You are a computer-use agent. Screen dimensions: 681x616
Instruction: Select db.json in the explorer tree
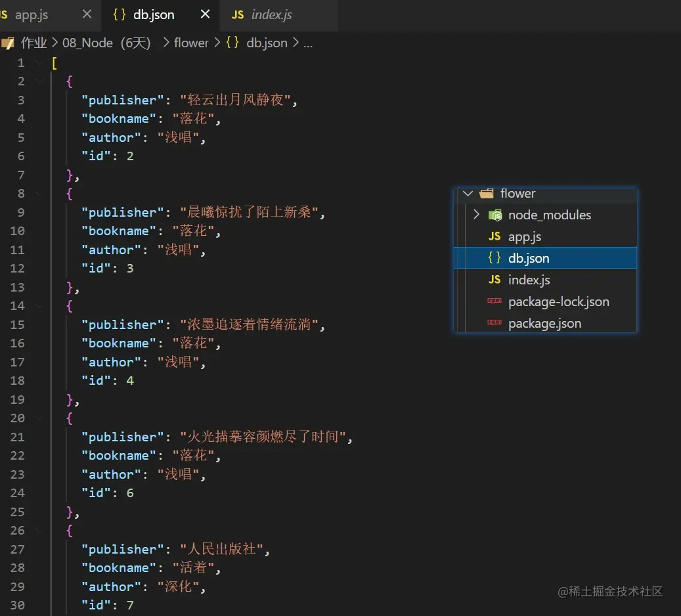[x=545, y=258]
